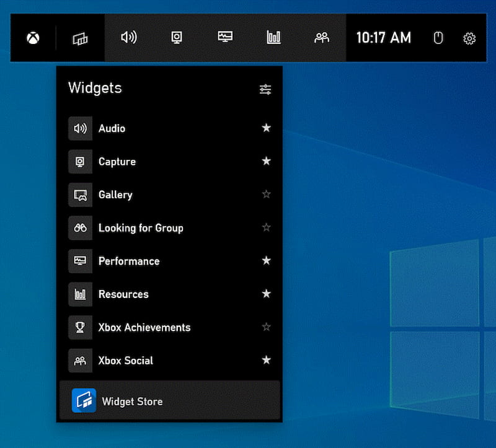496x448 pixels.
Task: Open widget list options sliders icon
Action: (265, 89)
